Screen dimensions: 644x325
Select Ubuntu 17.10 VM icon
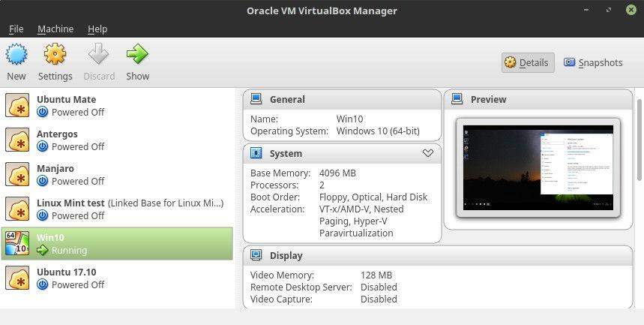click(x=17, y=278)
